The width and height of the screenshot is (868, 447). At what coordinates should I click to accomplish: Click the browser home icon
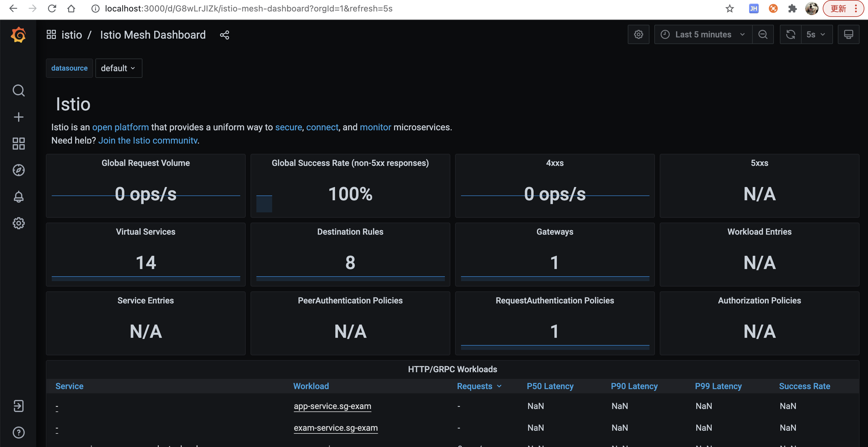pos(71,8)
